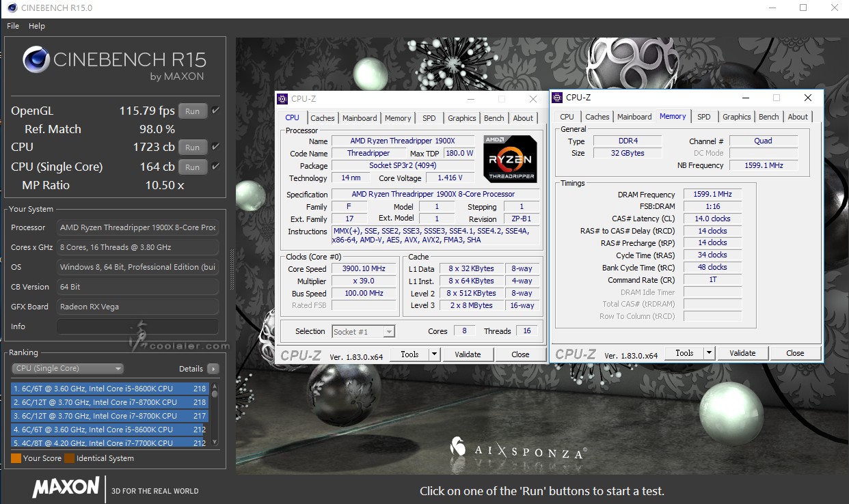
Task: Open About tab in right CPU-Z
Action: click(x=798, y=117)
